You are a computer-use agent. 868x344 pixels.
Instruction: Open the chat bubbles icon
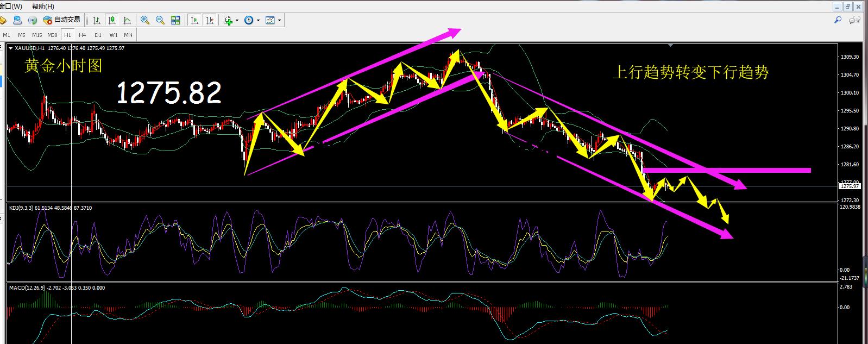[854, 20]
